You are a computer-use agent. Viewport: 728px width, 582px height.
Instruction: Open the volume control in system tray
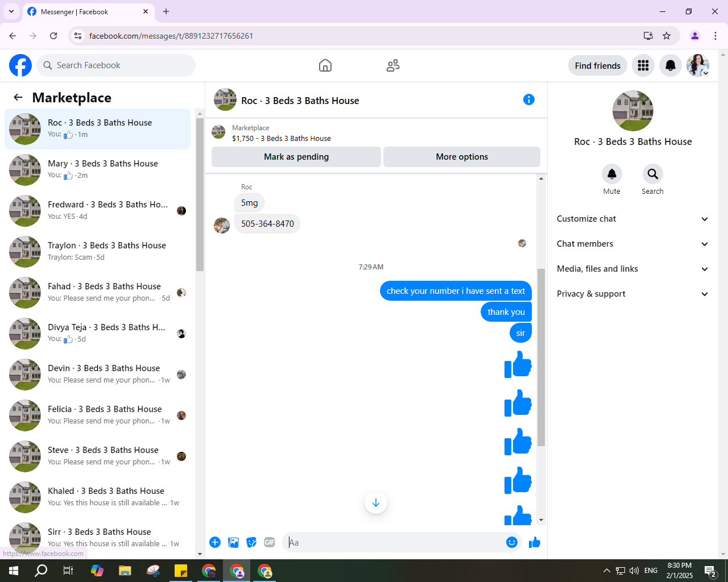(x=634, y=571)
